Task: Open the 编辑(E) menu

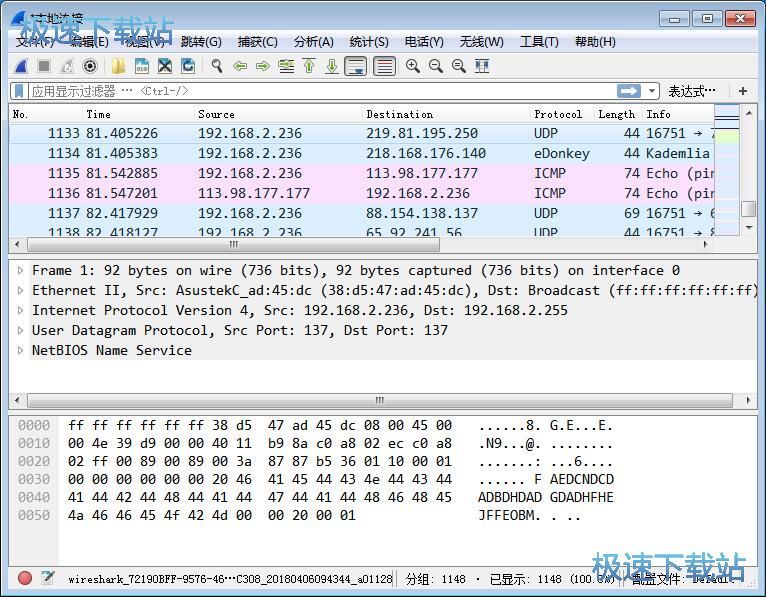Action: click(89, 42)
